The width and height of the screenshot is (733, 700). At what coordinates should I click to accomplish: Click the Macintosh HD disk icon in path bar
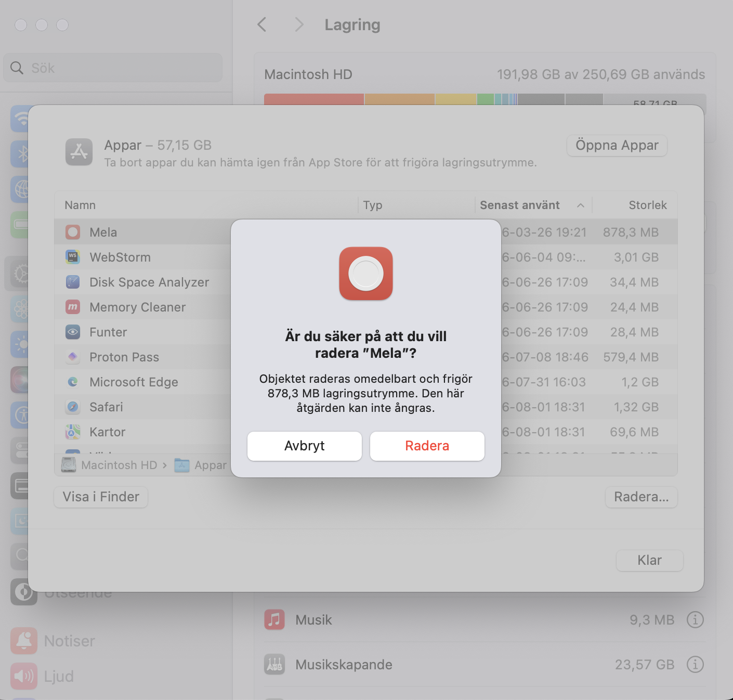click(x=69, y=464)
